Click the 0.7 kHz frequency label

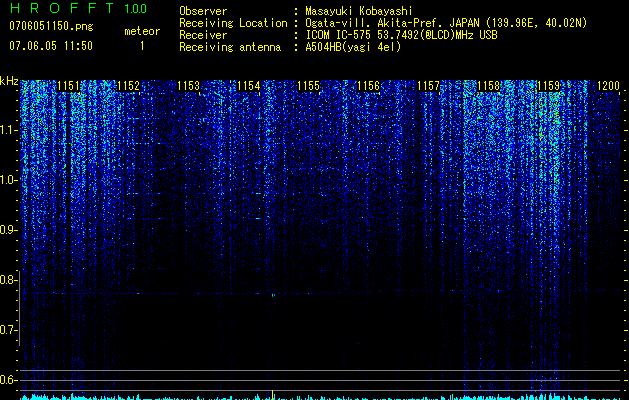(x=8, y=330)
